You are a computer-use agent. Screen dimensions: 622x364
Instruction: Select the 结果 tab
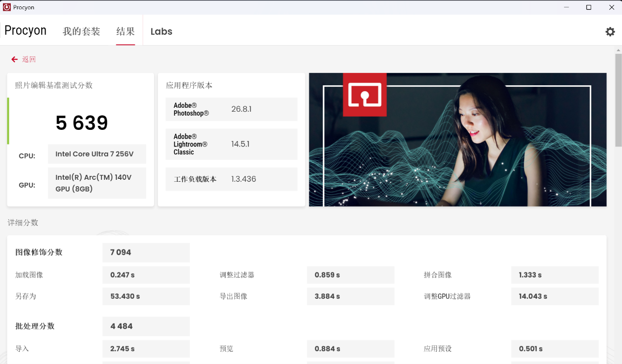tap(126, 30)
